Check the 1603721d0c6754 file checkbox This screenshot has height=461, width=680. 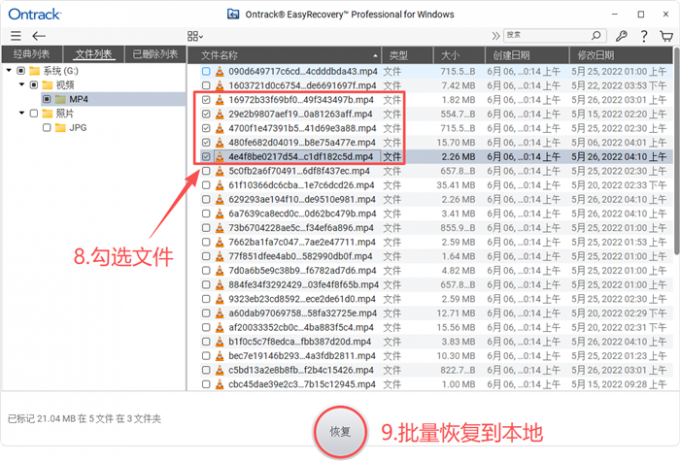coord(206,85)
